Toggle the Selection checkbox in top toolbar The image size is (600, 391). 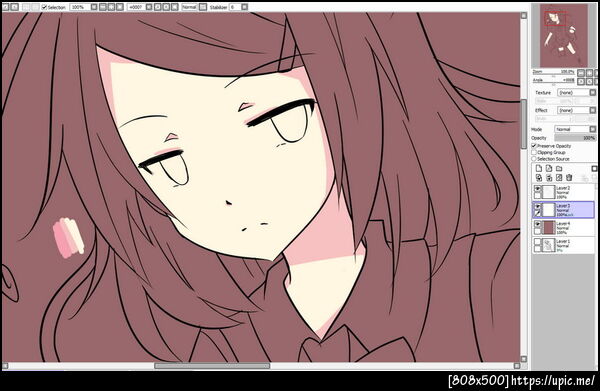pyautogui.click(x=44, y=7)
